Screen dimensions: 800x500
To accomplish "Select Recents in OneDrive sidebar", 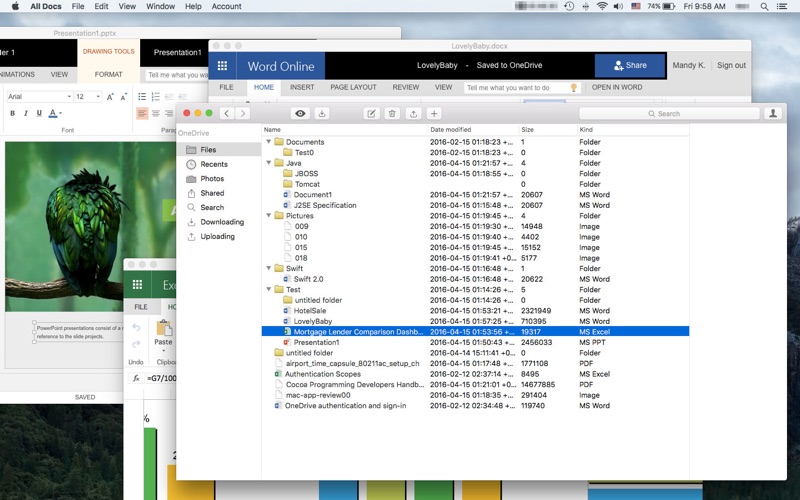I will tap(218, 164).
